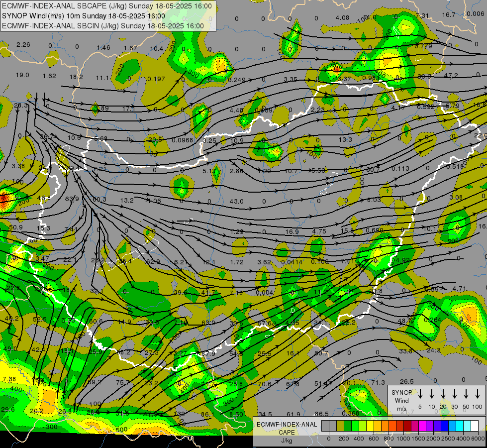The width and height of the screenshot is (487, 448).
Task: Click the 24.3 map value
Action: pyautogui.click(x=434, y=350)
